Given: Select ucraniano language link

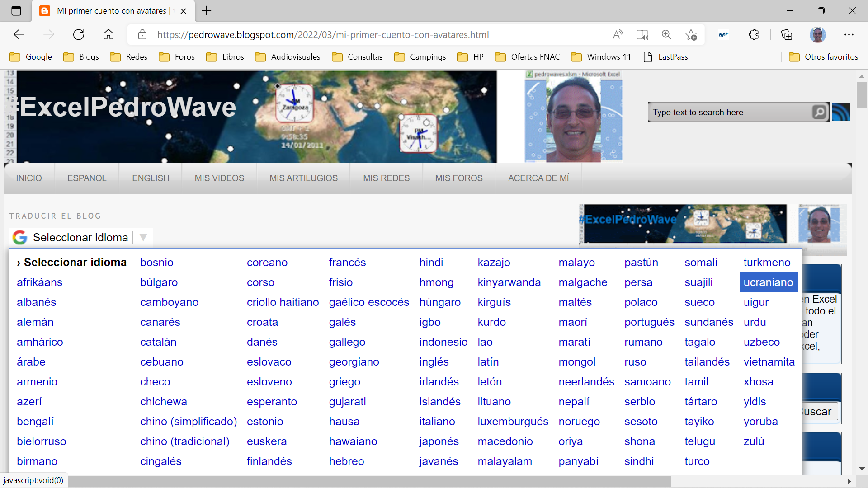Looking at the screenshot, I should (768, 282).
